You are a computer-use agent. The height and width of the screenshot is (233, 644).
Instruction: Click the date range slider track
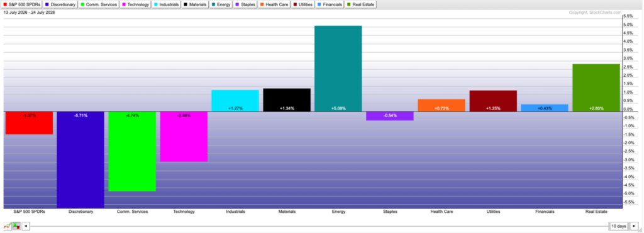coord(319,226)
